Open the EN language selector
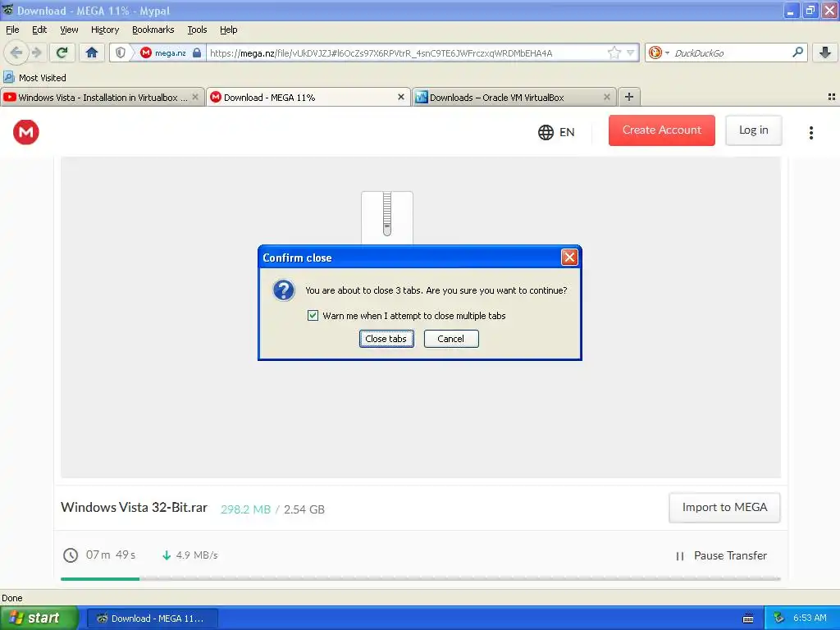Screen dimensions: 840x630 pos(556,132)
